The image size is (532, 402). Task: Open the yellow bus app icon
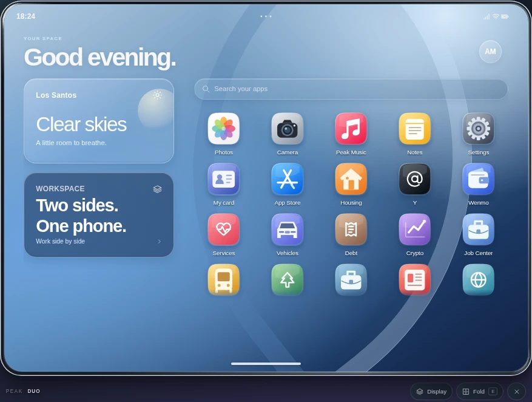[x=224, y=280]
